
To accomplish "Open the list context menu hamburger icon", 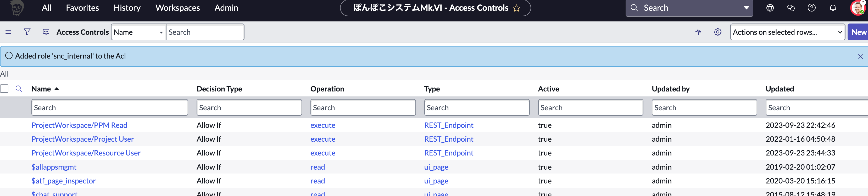I will (8, 32).
